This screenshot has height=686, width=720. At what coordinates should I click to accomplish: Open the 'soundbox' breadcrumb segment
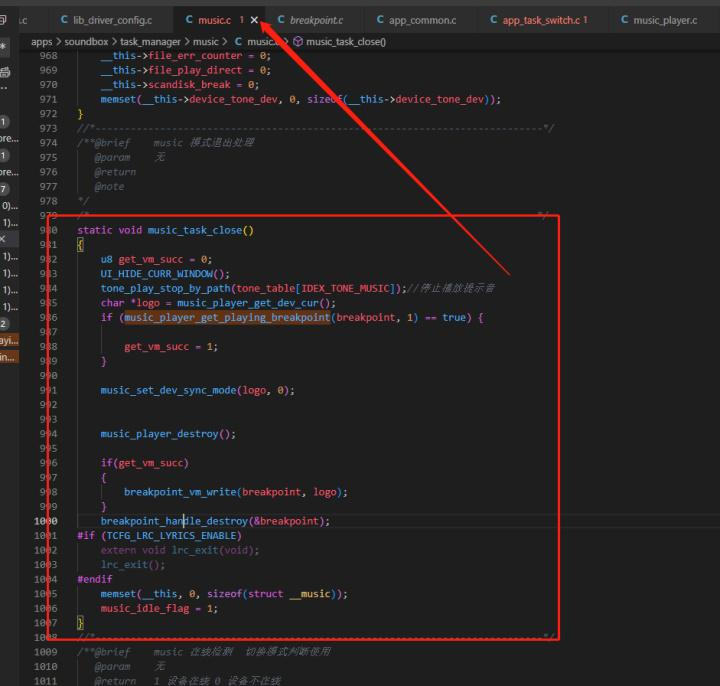point(86,42)
